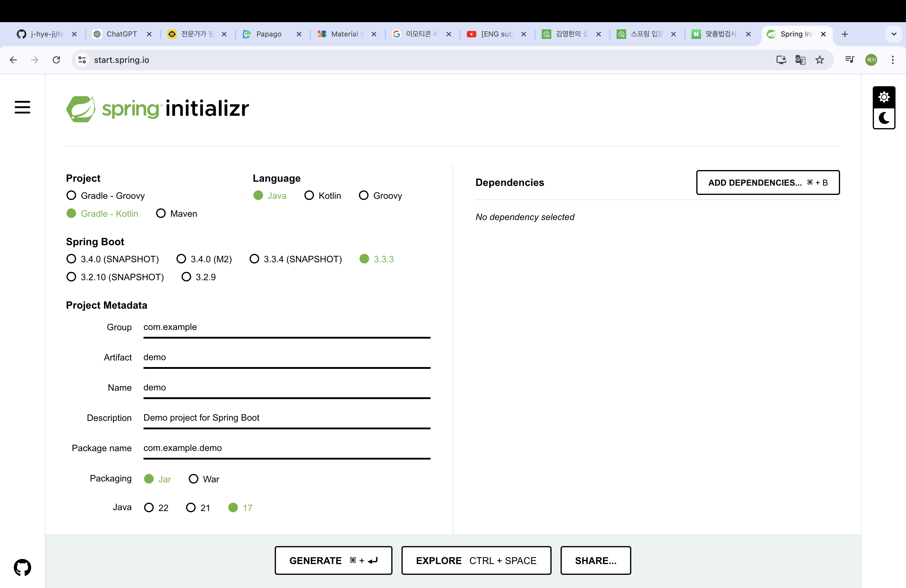The height and width of the screenshot is (588, 906).
Task: Open the Chrome profile avatar
Action: pyautogui.click(x=871, y=60)
